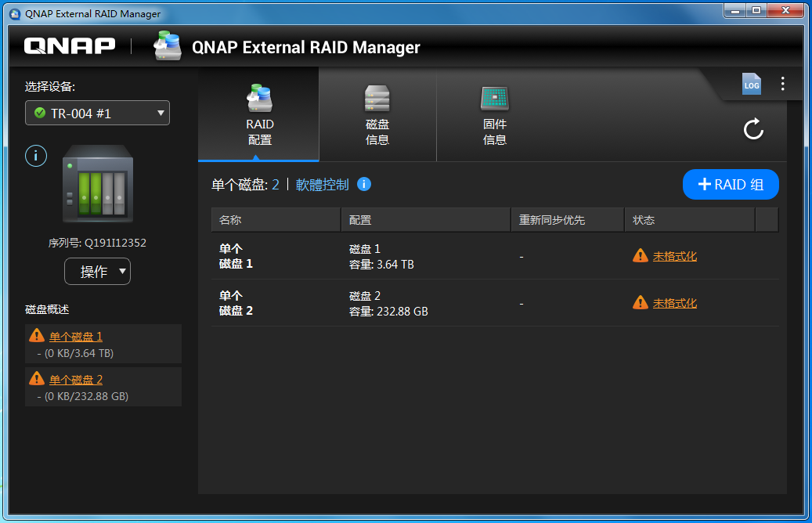Open the 操作 dropdown menu
The width and height of the screenshot is (812, 523).
click(x=97, y=272)
